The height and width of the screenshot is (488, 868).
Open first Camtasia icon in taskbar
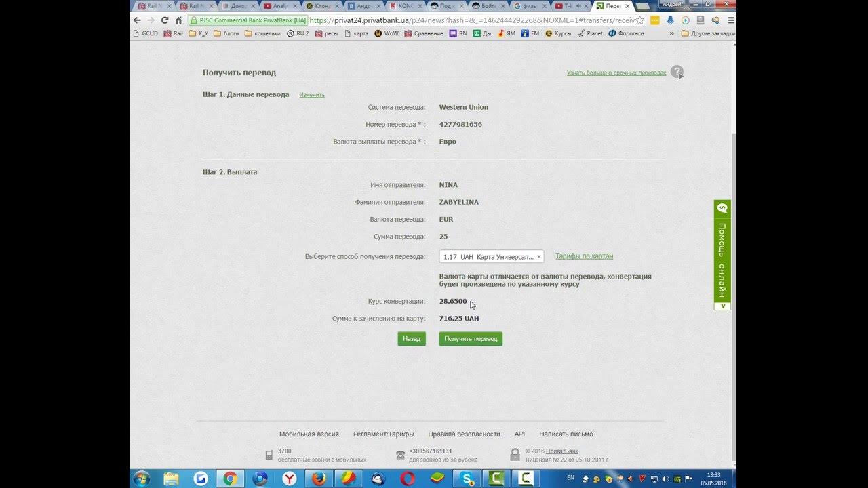pos(496,479)
